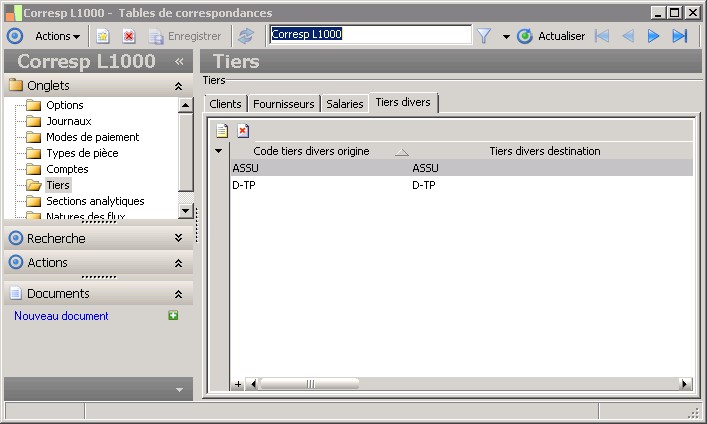Image resolution: width=707 pixels, height=424 pixels.
Task: Switch to the Clients tab
Action: point(225,104)
